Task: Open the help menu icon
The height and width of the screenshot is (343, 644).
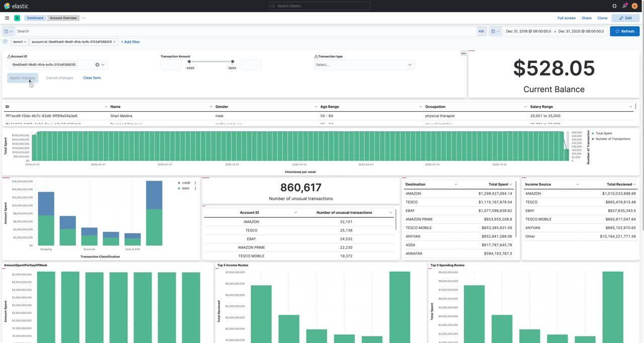Action: click(614, 6)
